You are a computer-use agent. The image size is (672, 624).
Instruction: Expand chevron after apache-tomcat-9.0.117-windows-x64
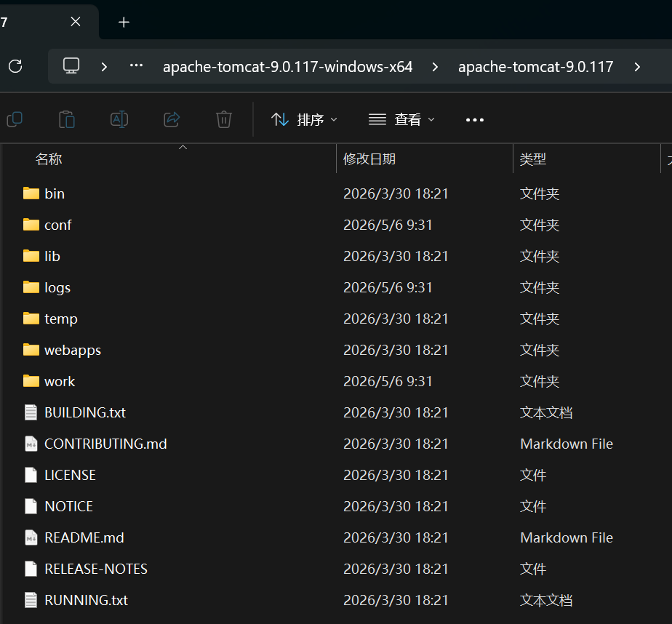[x=435, y=67]
